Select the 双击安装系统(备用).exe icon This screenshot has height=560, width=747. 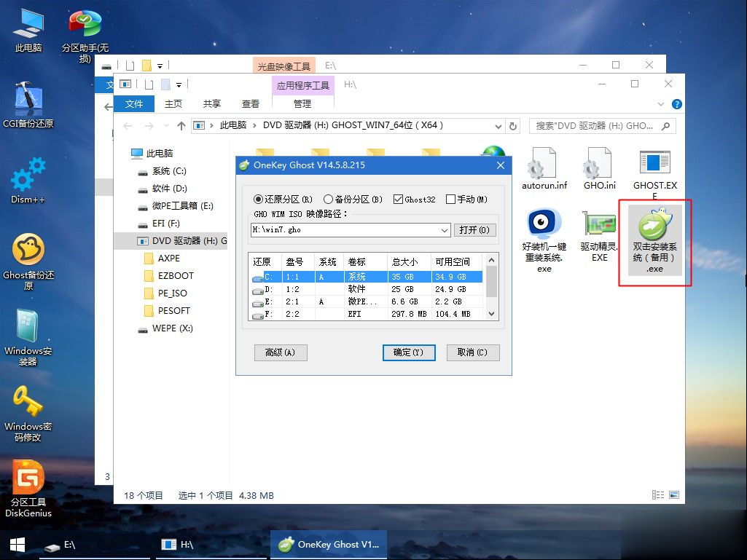coord(654,240)
